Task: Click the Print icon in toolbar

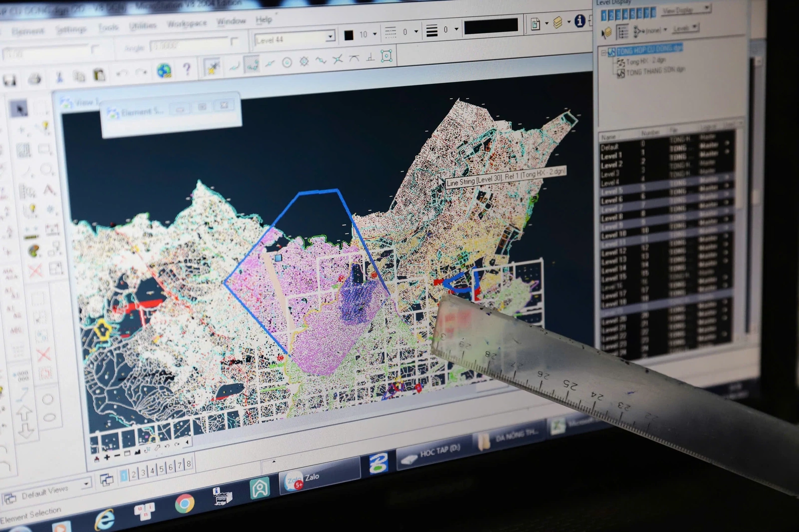Action: point(34,79)
